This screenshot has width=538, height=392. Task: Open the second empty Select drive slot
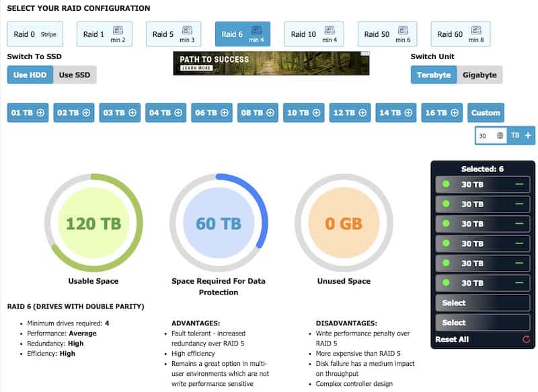point(482,322)
